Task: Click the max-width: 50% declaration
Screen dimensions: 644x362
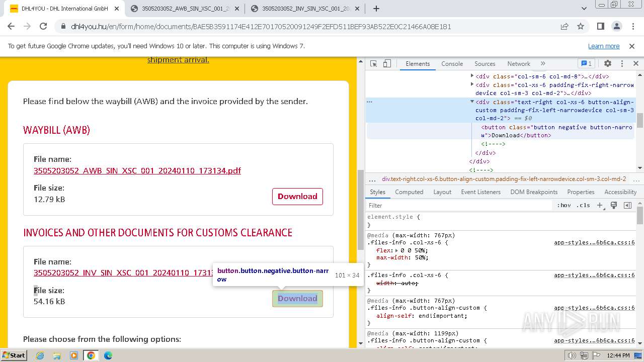Action: (x=402, y=258)
